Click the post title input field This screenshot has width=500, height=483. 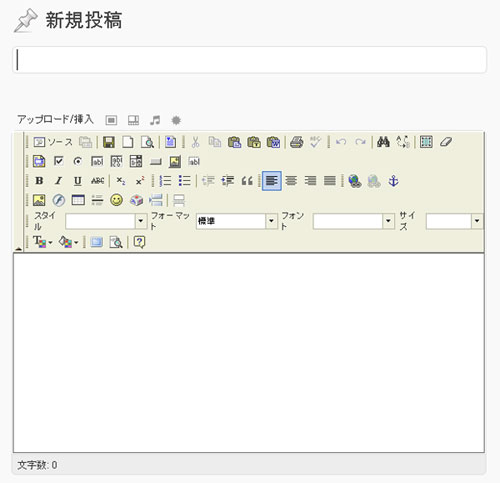click(249, 60)
